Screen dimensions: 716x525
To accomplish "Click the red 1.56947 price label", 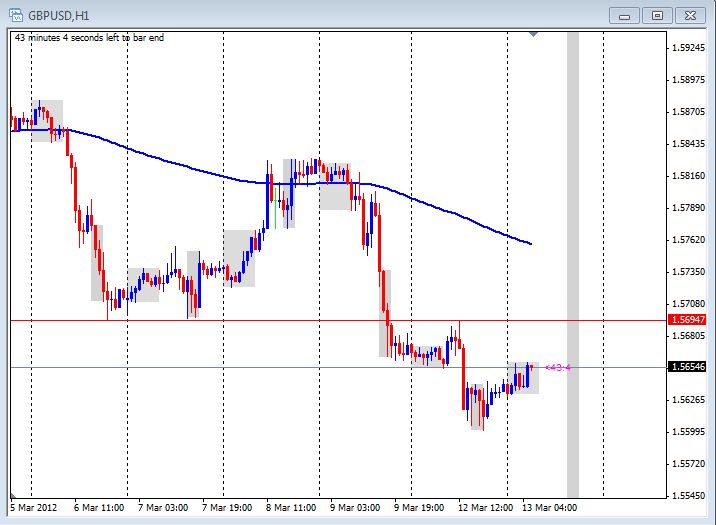I will pyautogui.click(x=687, y=320).
